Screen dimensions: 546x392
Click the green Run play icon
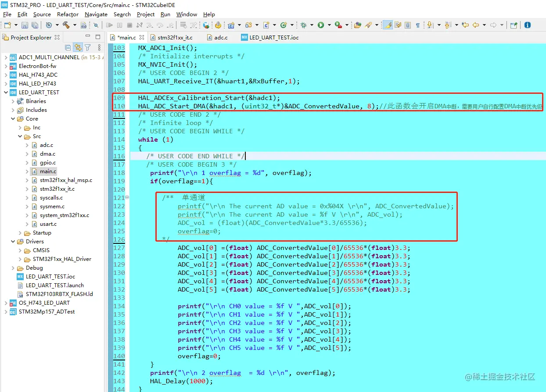coord(321,25)
